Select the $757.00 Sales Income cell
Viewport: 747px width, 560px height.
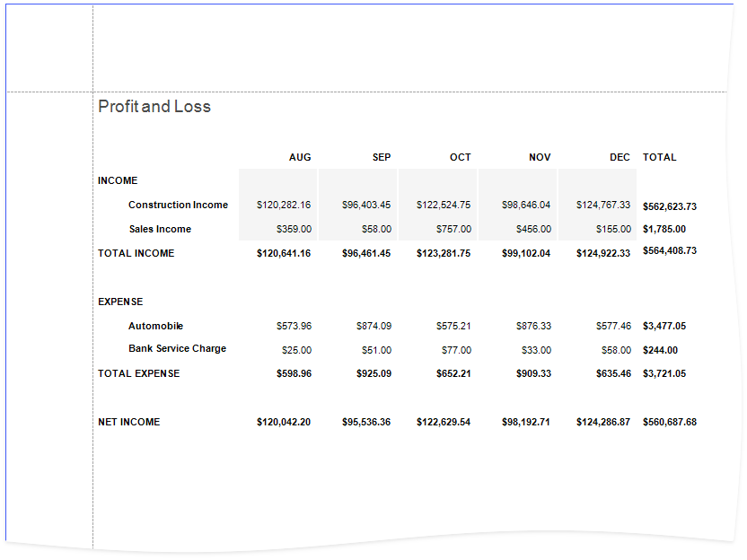[x=453, y=230]
